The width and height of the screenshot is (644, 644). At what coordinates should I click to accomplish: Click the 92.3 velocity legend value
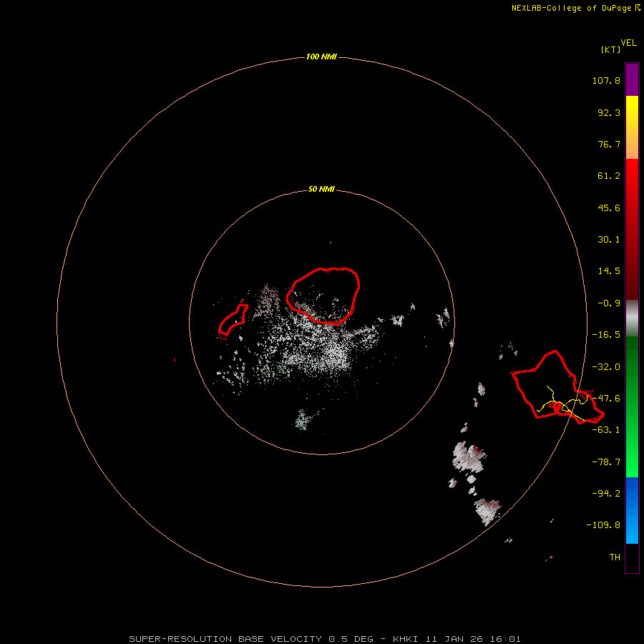(609, 112)
